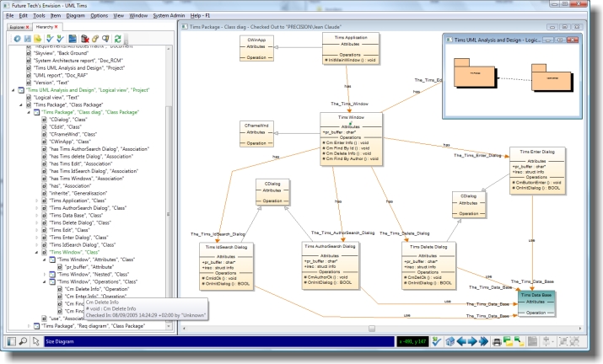Click the magnifier search icon in Hierarchy toolbar

coord(105,39)
